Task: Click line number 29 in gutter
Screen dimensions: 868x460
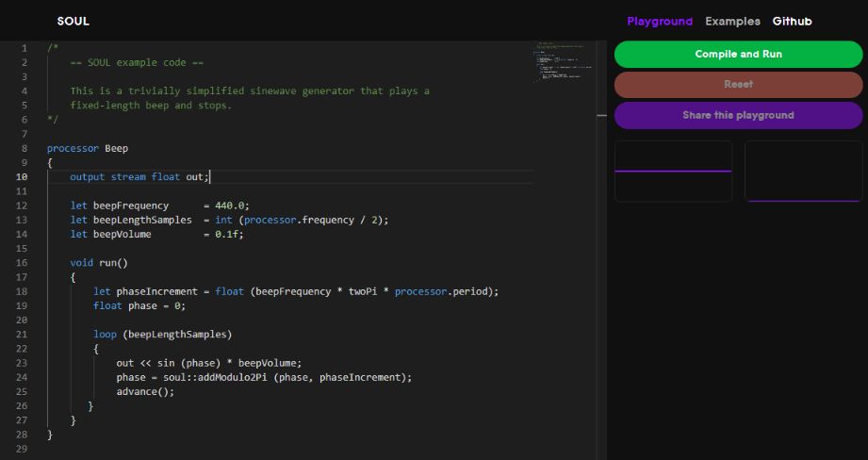Action: (22, 449)
